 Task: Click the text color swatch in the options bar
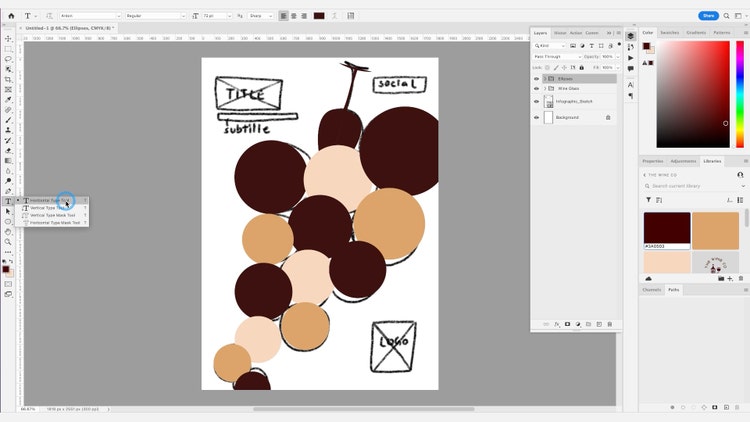click(x=319, y=16)
